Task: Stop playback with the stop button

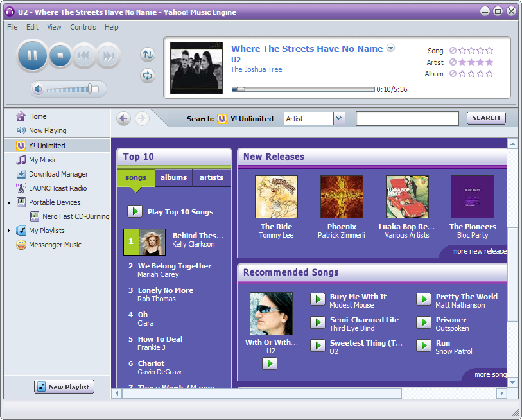Action: pyautogui.click(x=60, y=56)
